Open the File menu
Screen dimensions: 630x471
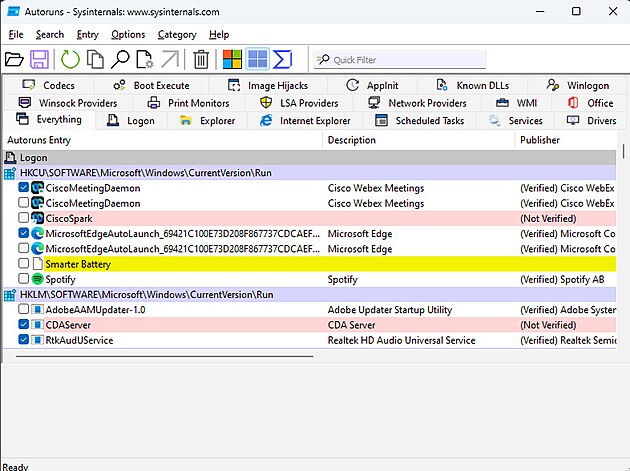pos(16,35)
